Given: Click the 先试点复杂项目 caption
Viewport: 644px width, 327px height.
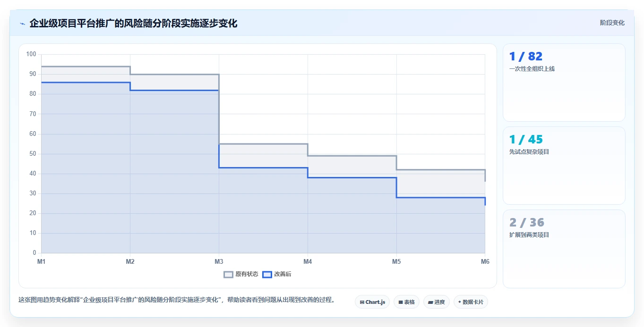Looking at the screenshot, I should (x=529, y=152).
